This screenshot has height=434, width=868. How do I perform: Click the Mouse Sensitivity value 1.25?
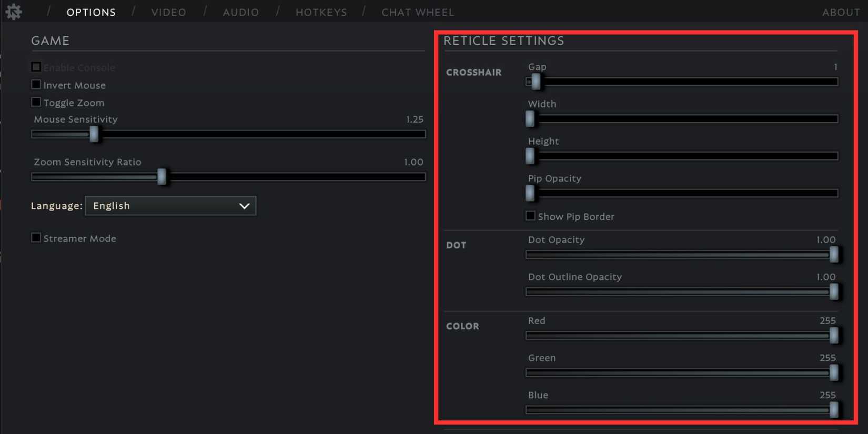[x=415, y=119]
